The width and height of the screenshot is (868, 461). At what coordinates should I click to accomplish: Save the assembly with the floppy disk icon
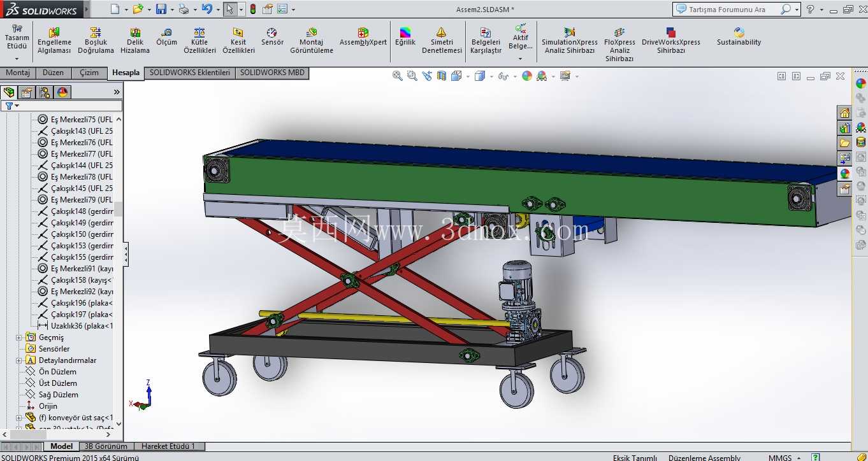click(x=161, y=9)
